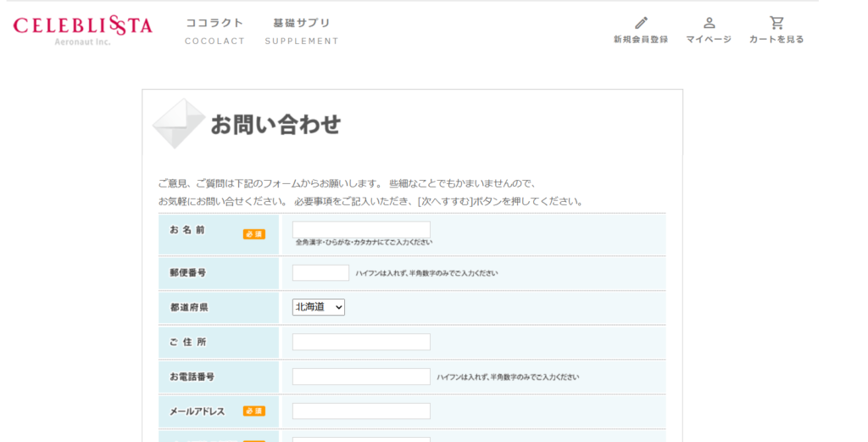Open My Page person icon
This screenshot has width=868, height=442.
(709, 23)
